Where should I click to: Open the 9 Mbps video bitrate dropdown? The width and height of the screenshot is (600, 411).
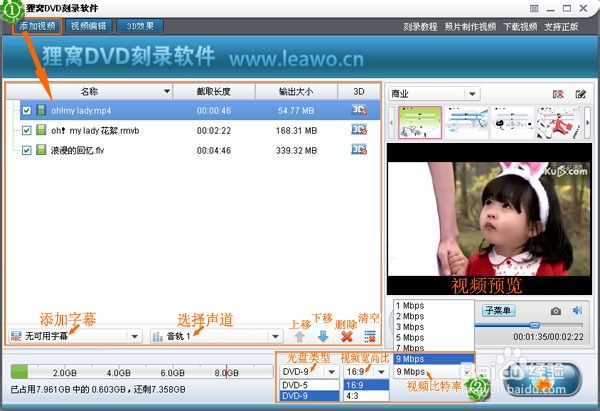[434, 372]
